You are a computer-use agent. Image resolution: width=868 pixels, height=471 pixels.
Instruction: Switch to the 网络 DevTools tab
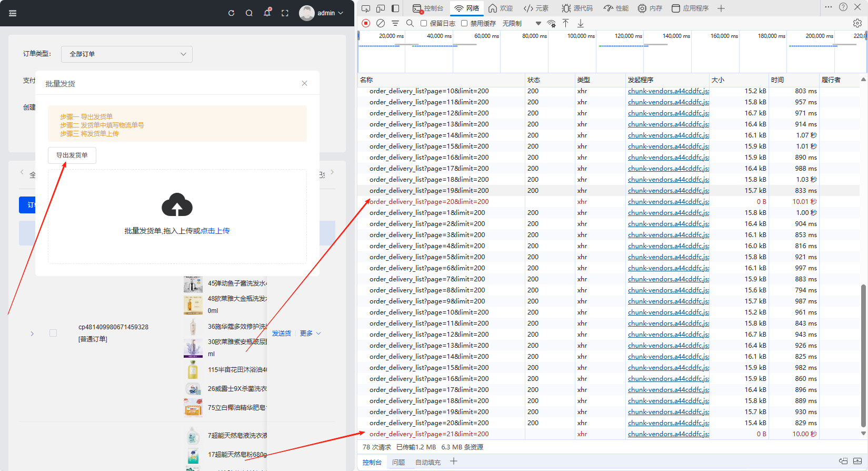click(467, 8)
